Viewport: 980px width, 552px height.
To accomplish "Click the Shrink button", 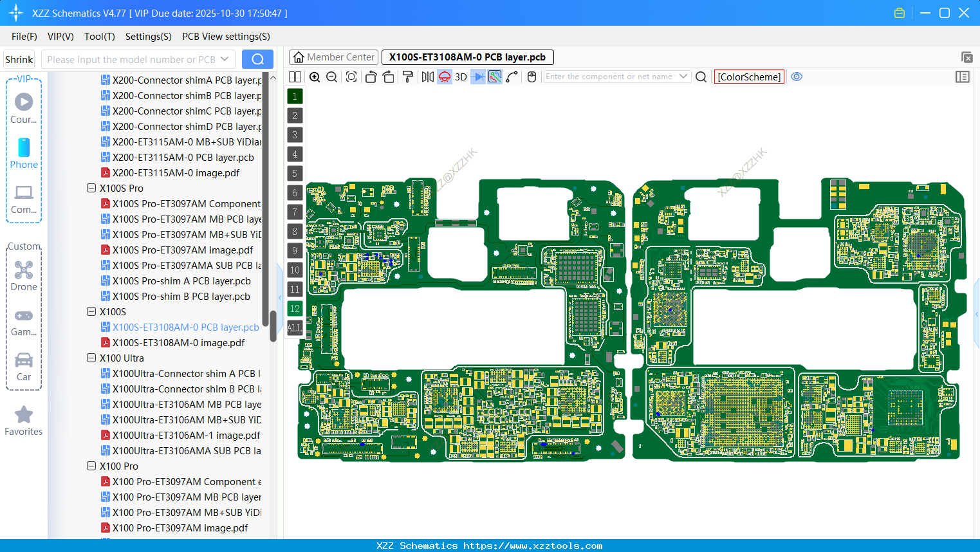I will point(19,59).
